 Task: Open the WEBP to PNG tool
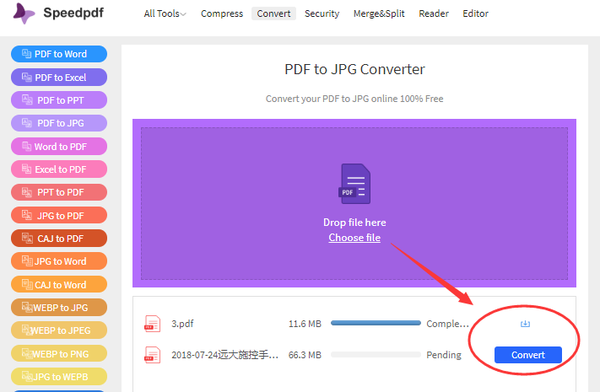[59, 354]
